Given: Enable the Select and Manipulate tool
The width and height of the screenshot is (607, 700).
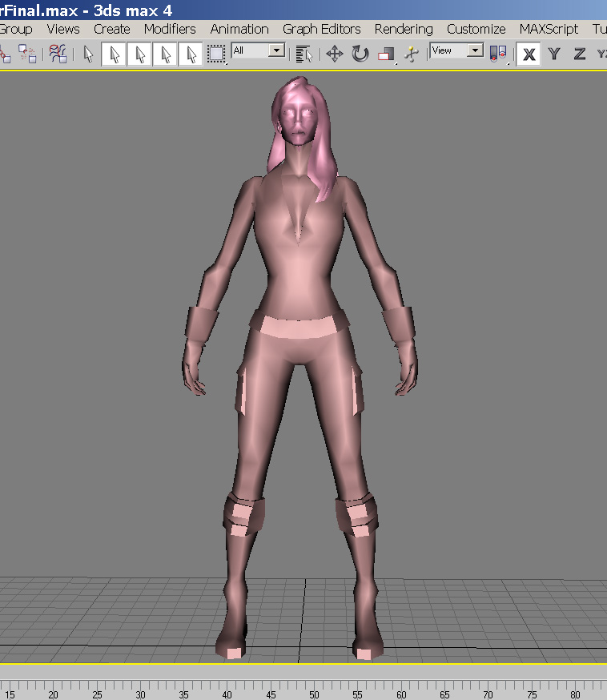Looking at the screenshot, I should pos(412,54).
